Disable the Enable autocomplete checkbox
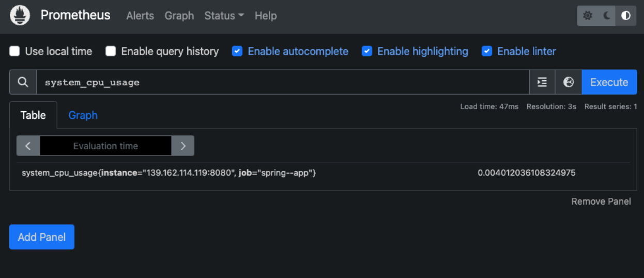 (x=237, y=51)
